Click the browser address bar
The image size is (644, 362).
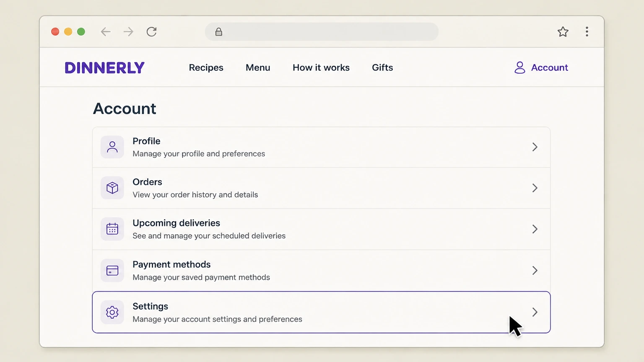click(x=322, y=32)
